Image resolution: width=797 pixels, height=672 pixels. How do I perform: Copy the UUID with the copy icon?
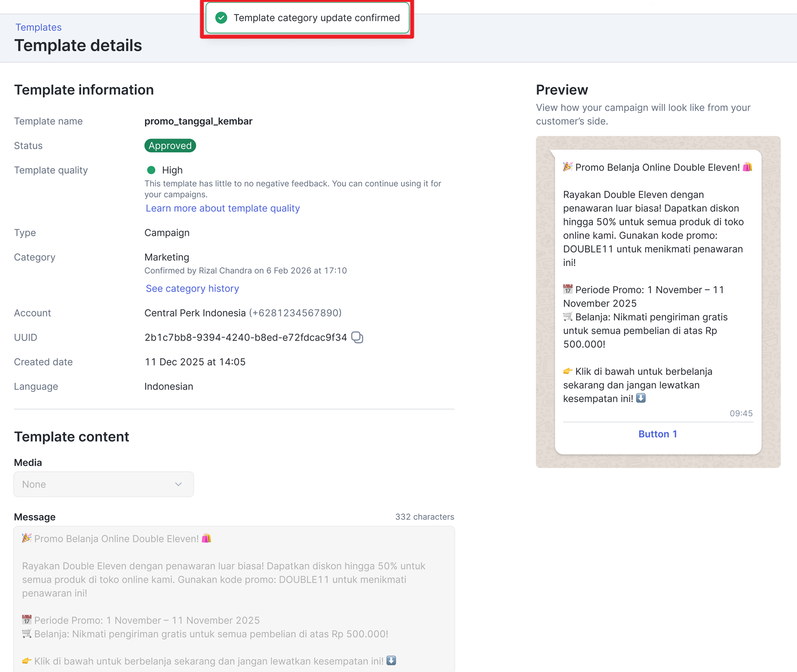pos(357,338)
